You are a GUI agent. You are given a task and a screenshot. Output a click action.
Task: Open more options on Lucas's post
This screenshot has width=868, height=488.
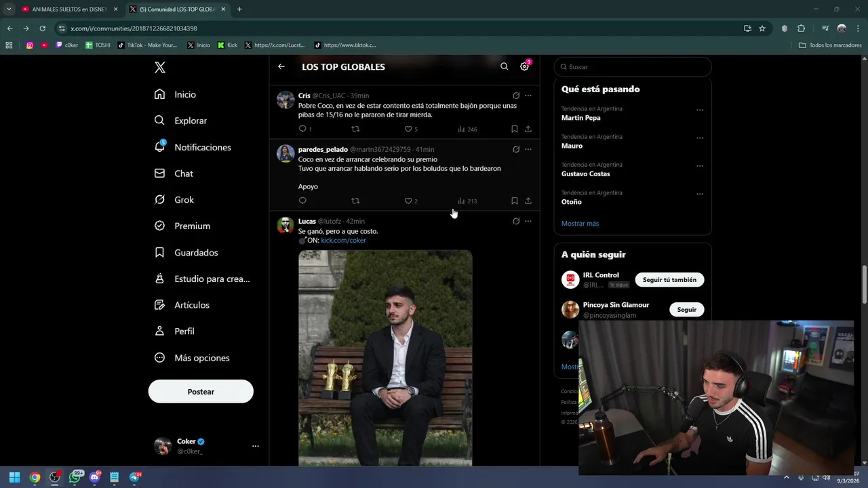tap(528, 221)
